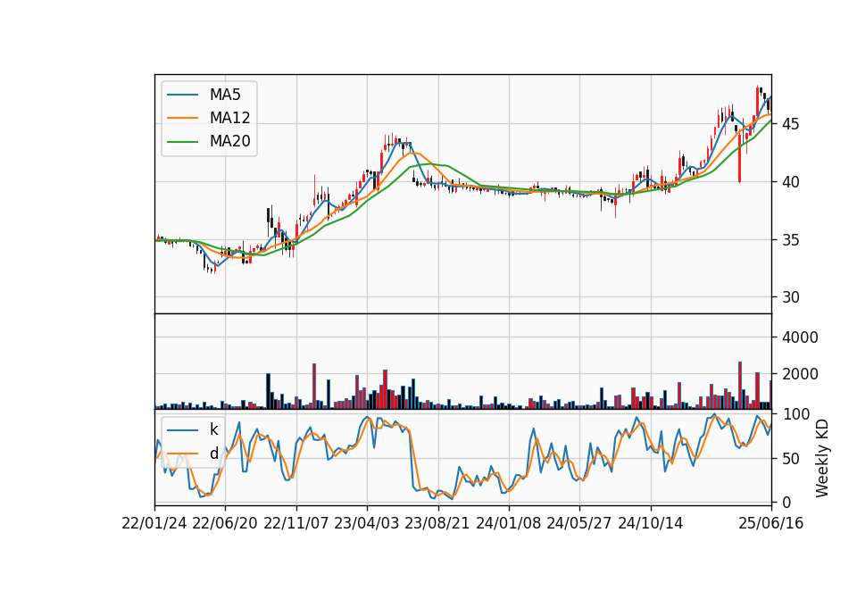Image resolution: width=857 pixels, height=616 pixels.
Task: Click the KD axis label 0
Action: (786, 503)
